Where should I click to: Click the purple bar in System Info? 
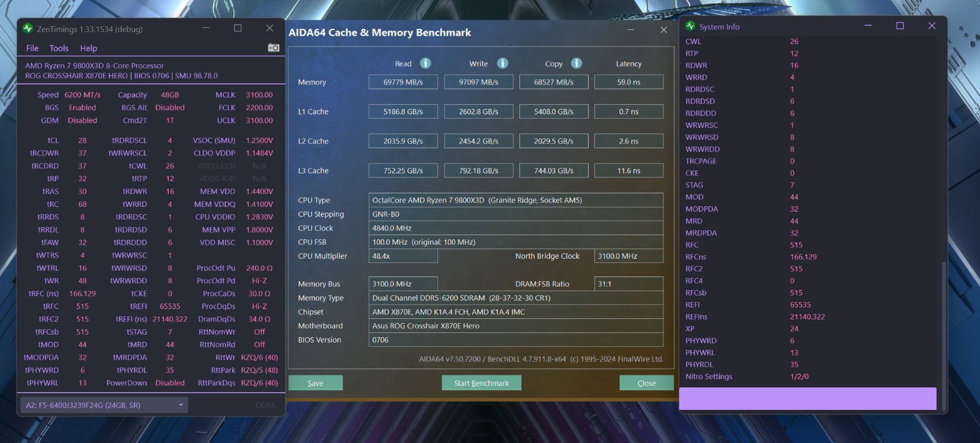[808, 398]
